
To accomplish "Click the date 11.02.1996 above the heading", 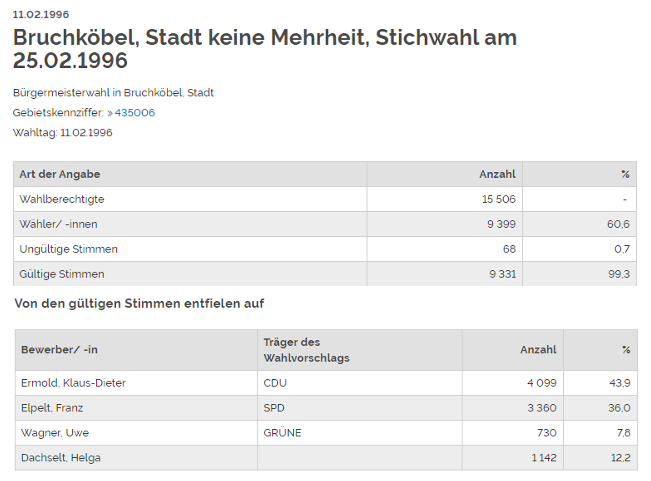I will point(40,15).
